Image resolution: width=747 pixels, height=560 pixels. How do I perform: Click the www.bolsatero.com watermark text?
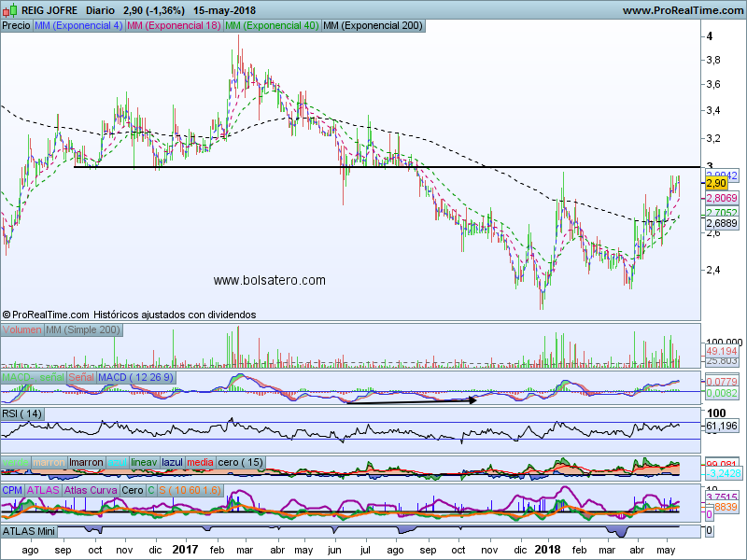pyautogui.click(x=270, y=280)
